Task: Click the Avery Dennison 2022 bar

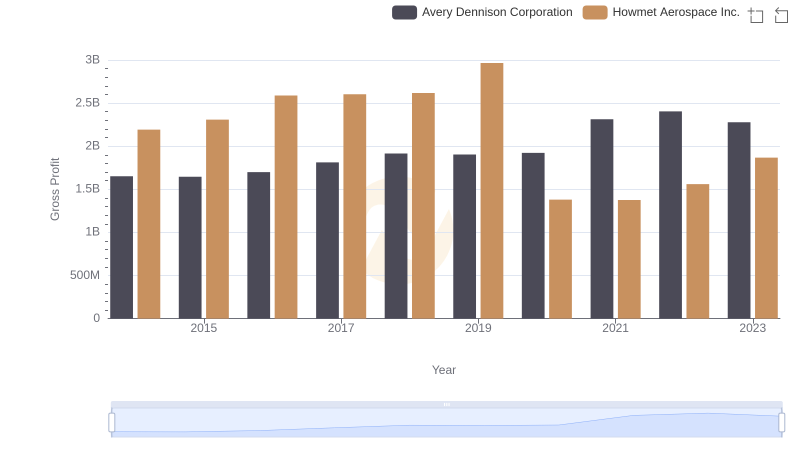Action: [x=670, y=215]
